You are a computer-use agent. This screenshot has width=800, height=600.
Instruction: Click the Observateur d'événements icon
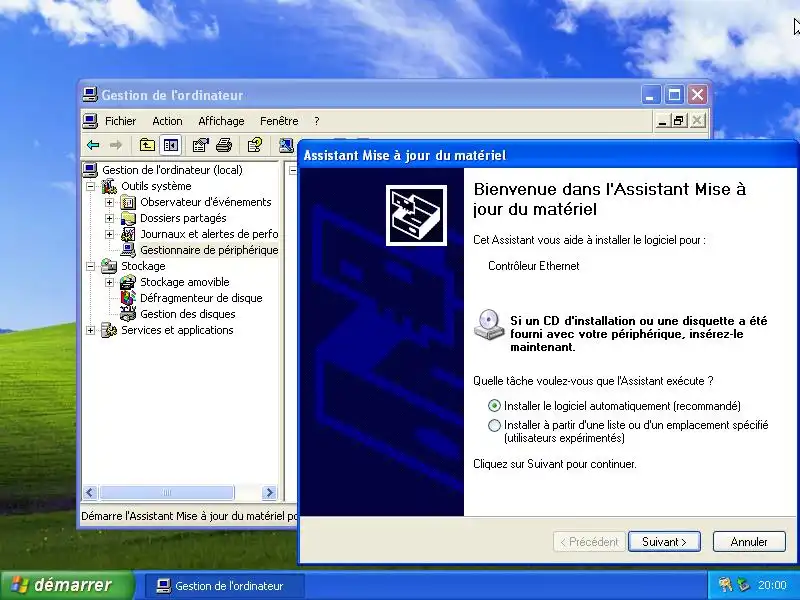pyautogui.click(x=128, y=203)
